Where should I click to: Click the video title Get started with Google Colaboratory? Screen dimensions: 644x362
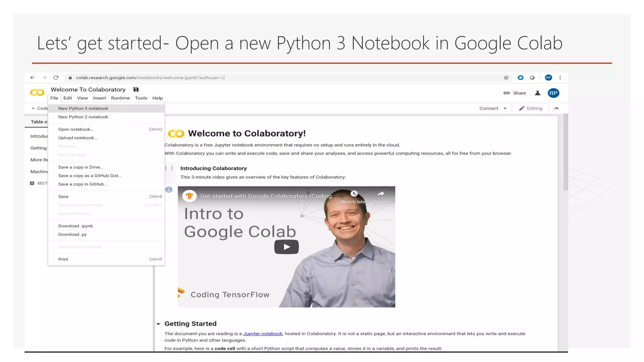pos(268,196)
